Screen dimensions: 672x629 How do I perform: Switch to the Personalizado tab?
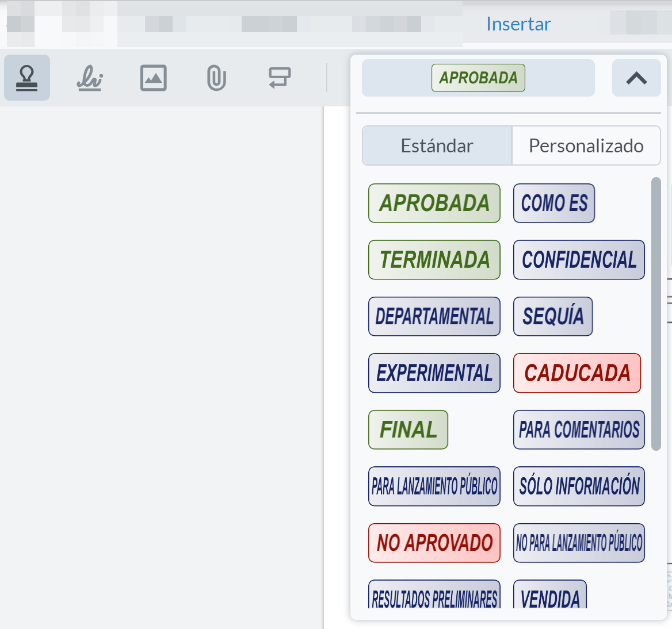point(586,145)
